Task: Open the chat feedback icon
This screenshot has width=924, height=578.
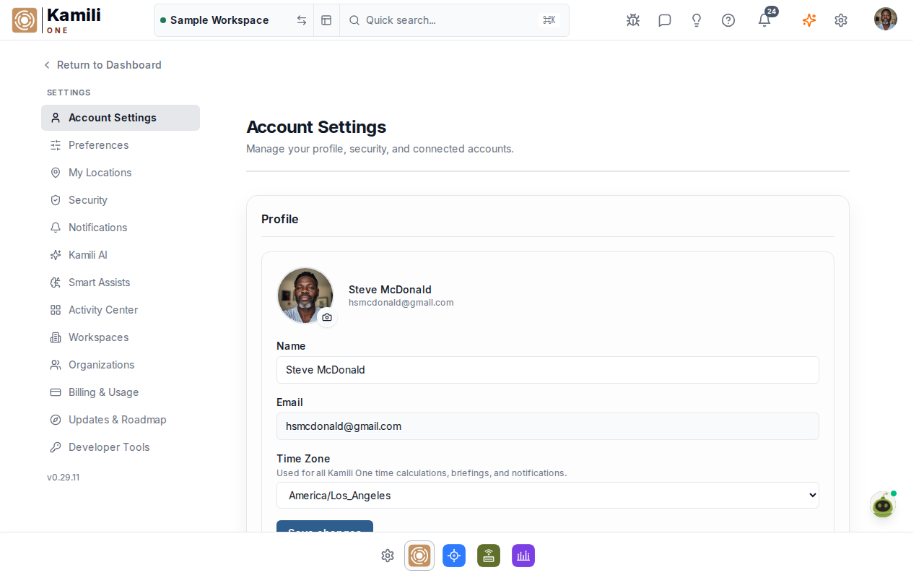Action: (665, 20)
